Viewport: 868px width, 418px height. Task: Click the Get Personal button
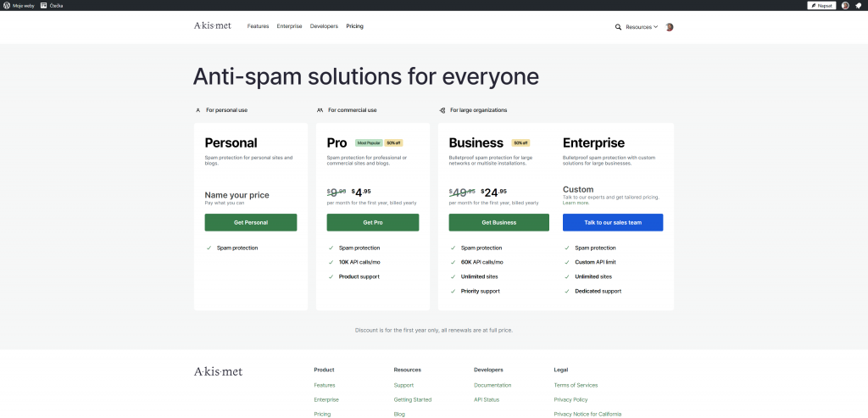tap(251, 222)
